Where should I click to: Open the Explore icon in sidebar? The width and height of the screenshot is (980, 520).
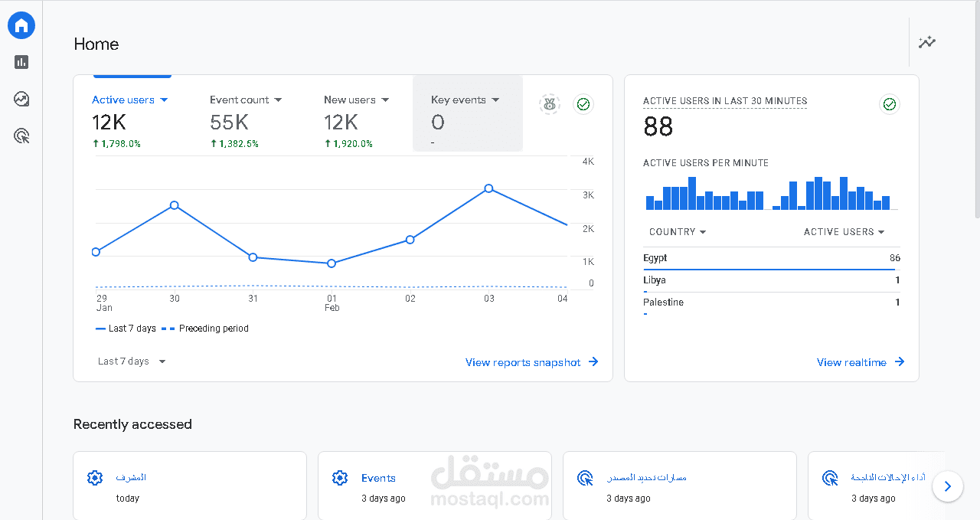(21, 99)
